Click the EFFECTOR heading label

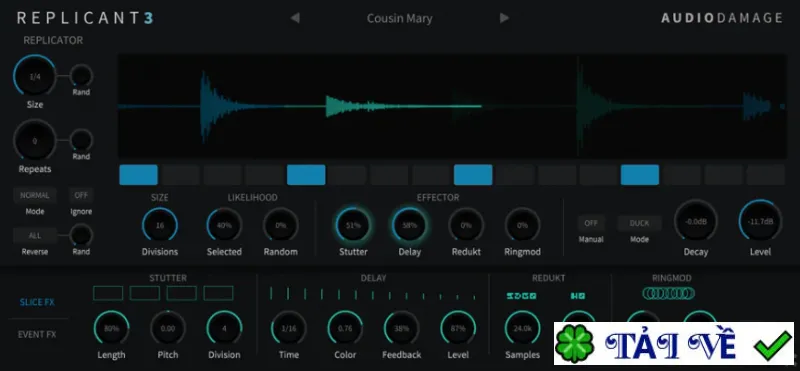tap(438, 197)
